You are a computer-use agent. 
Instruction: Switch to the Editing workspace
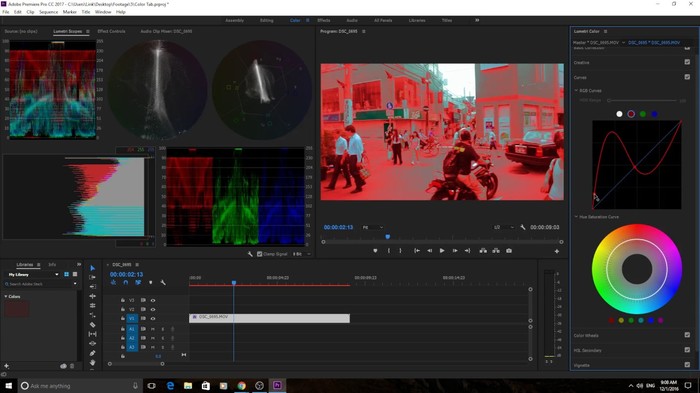coord(267,21)
